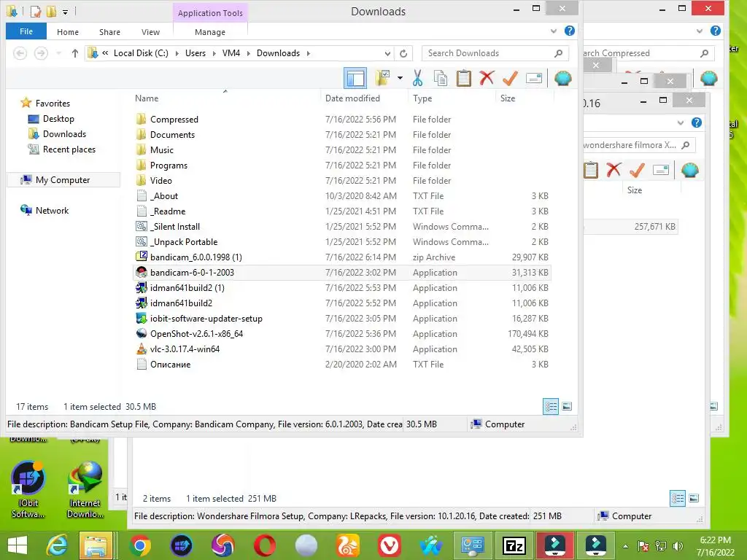Click the Up one level arrow button
Image resolution: width=747 pixels, height=560 pixels.
[x=75, y=53]
